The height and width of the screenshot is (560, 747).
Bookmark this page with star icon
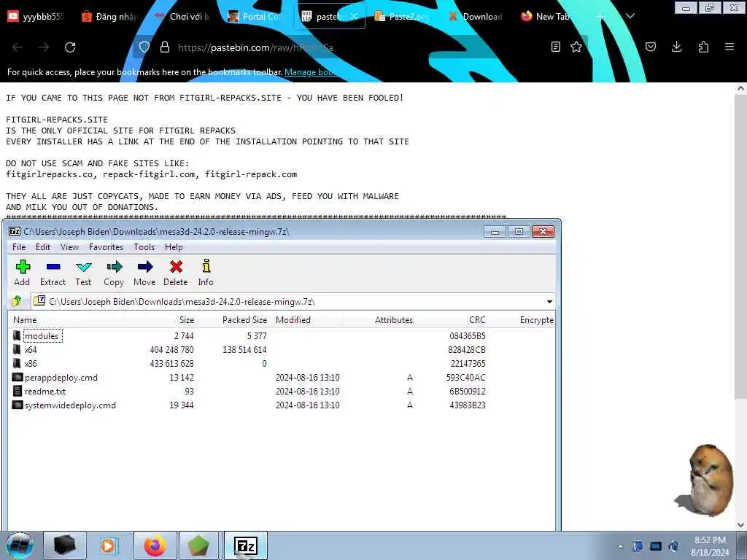pyautogui.click(x=576, y=47)
